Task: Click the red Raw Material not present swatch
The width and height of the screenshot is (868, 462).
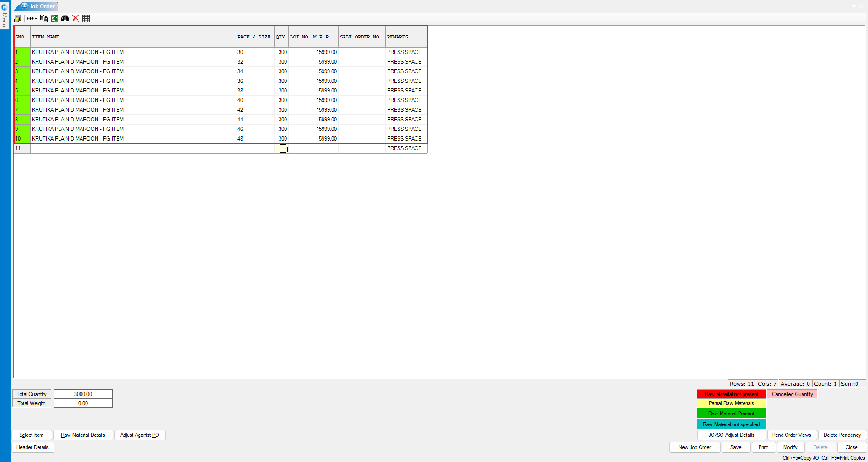Action: [x=731, y=394]
